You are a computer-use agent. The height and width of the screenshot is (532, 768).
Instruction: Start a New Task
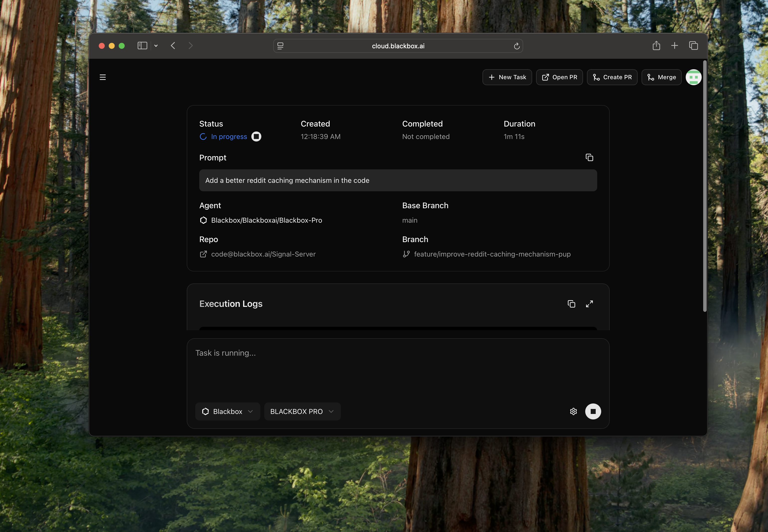click(507, 77)
